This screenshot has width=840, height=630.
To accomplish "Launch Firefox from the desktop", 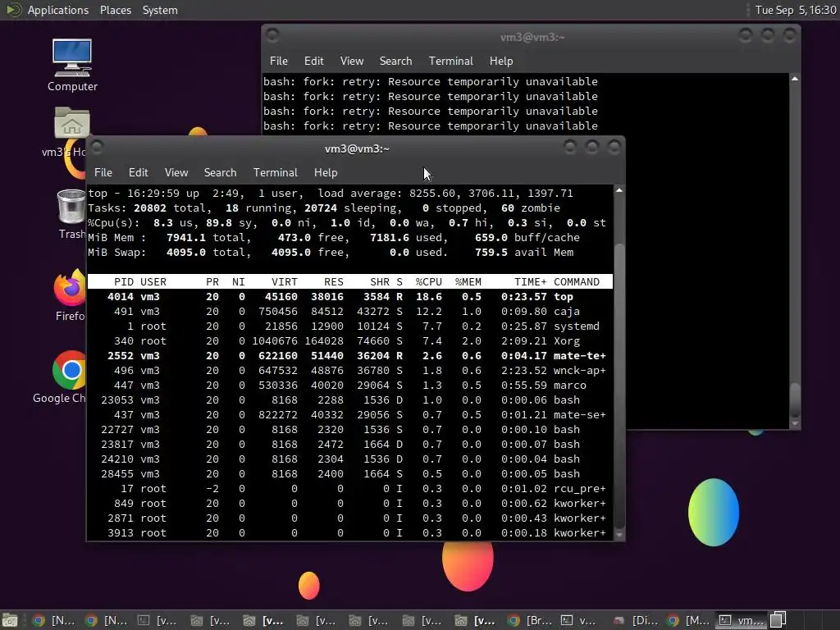I will (71, 294).
